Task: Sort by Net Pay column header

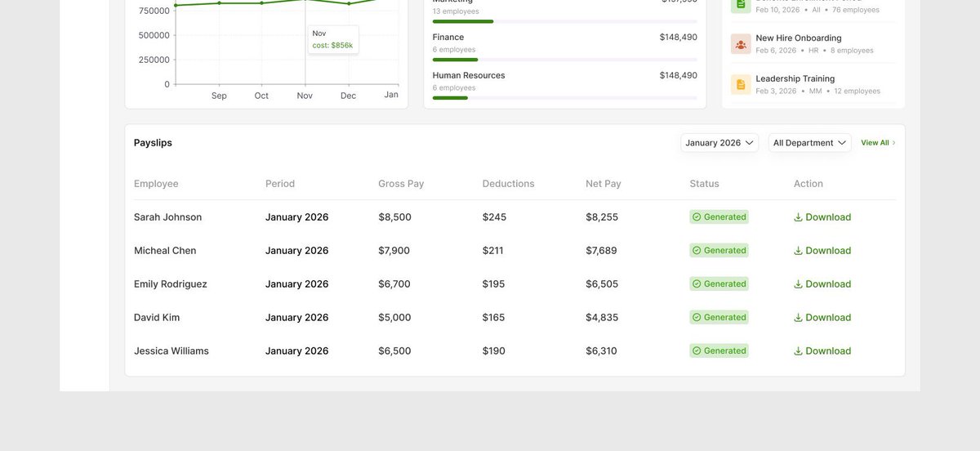Action: coord(604,184)
